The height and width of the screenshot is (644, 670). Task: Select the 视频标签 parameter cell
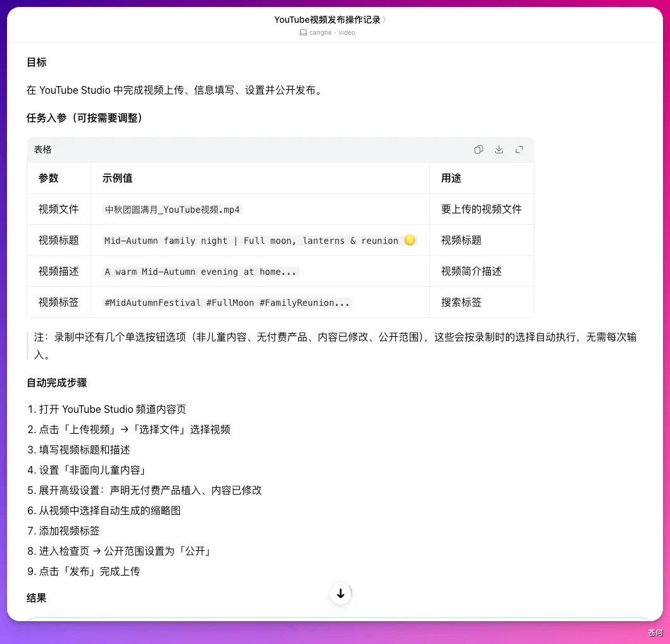click(x=58, y=302)
